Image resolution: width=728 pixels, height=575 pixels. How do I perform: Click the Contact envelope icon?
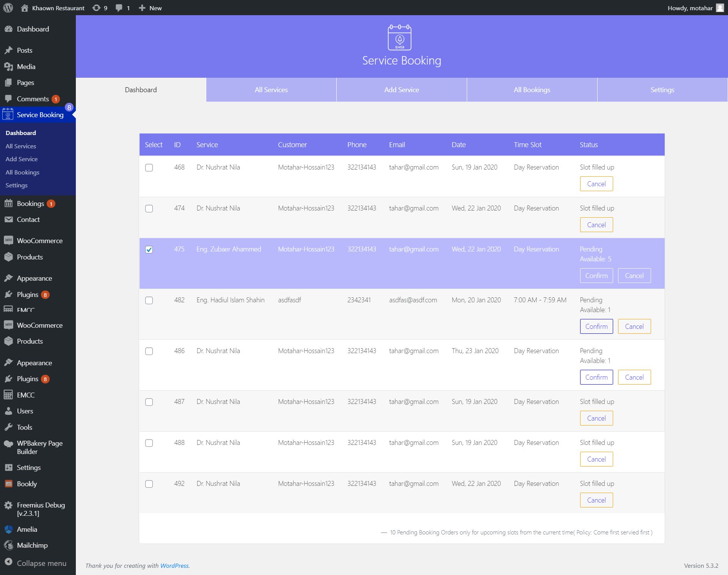coord(8,220)
